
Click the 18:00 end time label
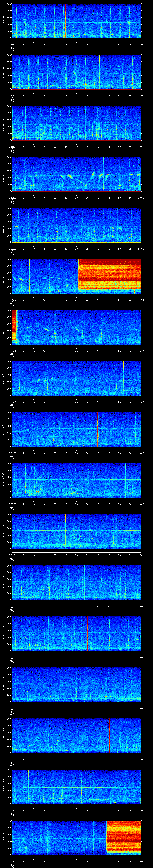[x=141, y=96]
